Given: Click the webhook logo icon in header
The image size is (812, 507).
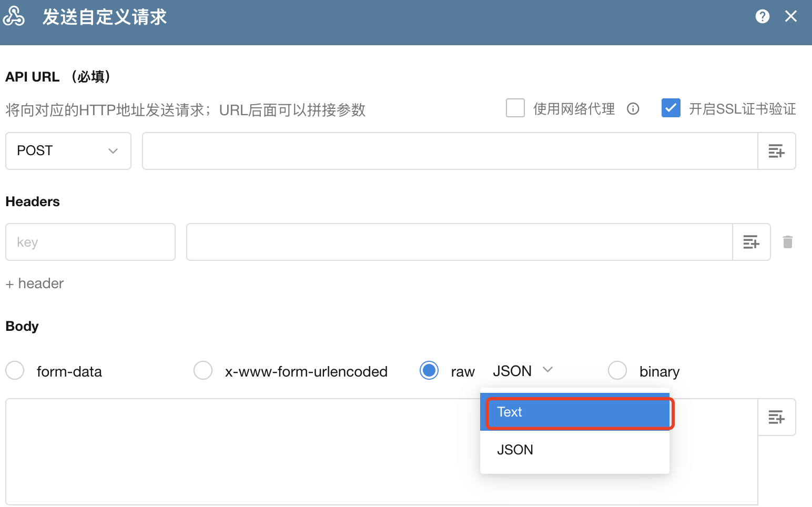Looking at the screenshot, I should pyautogui.click(x=14, y=16).
